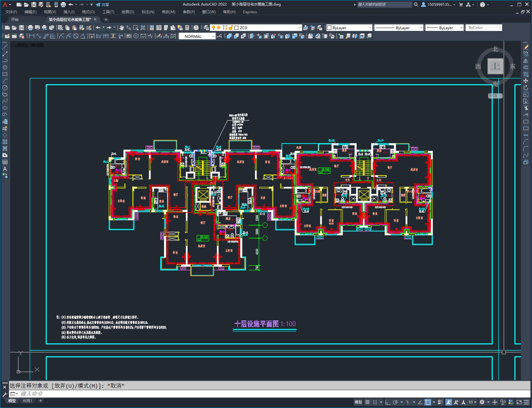Open the Express menu
The width and height of the screenshot is (532, 408).
pyautogui.click(x=250, y=12)
